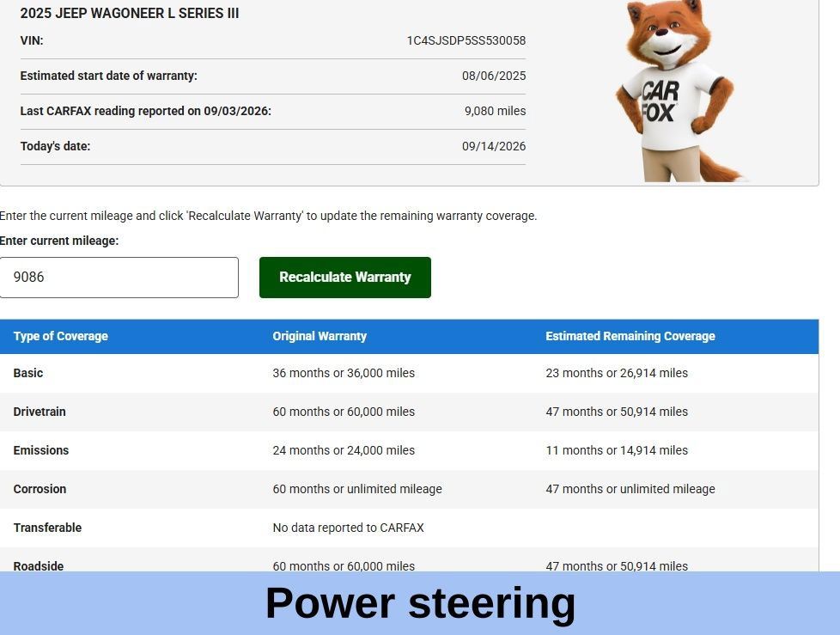Click the current mileage input field
Screen dimensions: 840x635
[119, 278]
